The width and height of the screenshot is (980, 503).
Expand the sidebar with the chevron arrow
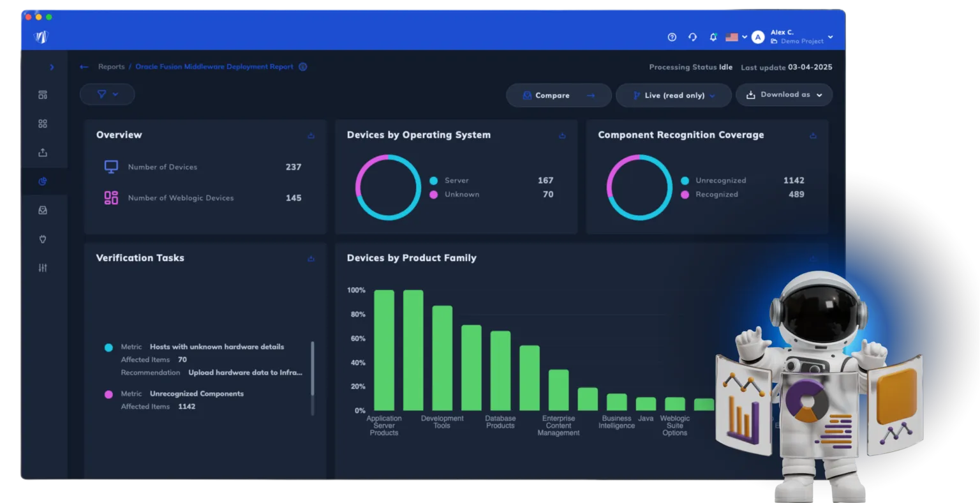click(52, 67)
